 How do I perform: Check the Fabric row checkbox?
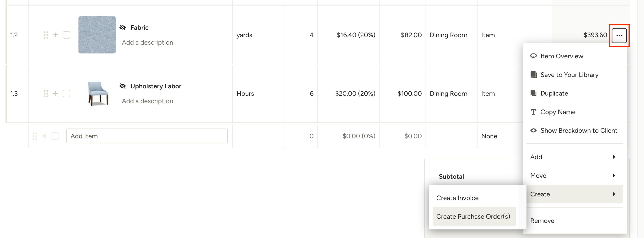tap(66, 35)
